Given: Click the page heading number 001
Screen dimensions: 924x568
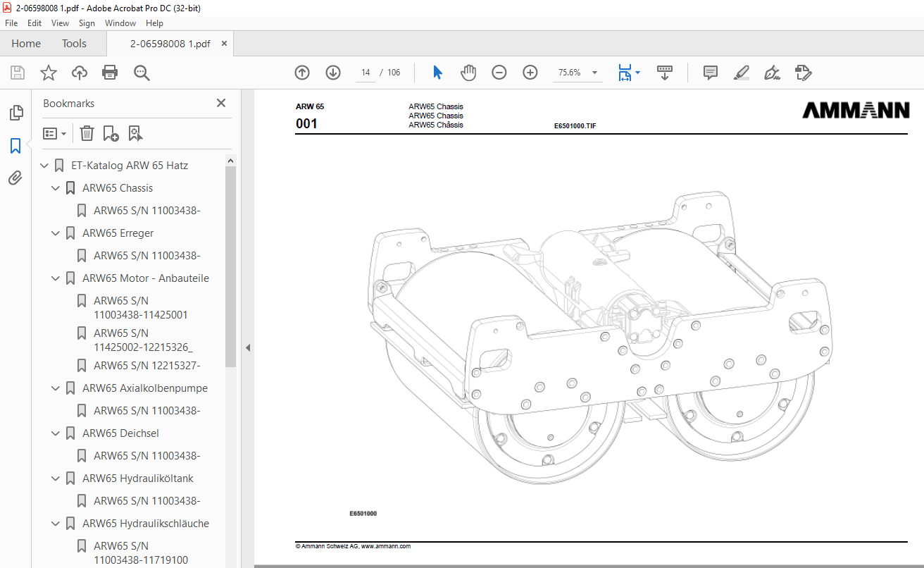Looking at the screenshot, I should pyautogui.click(x=306, y=124).
